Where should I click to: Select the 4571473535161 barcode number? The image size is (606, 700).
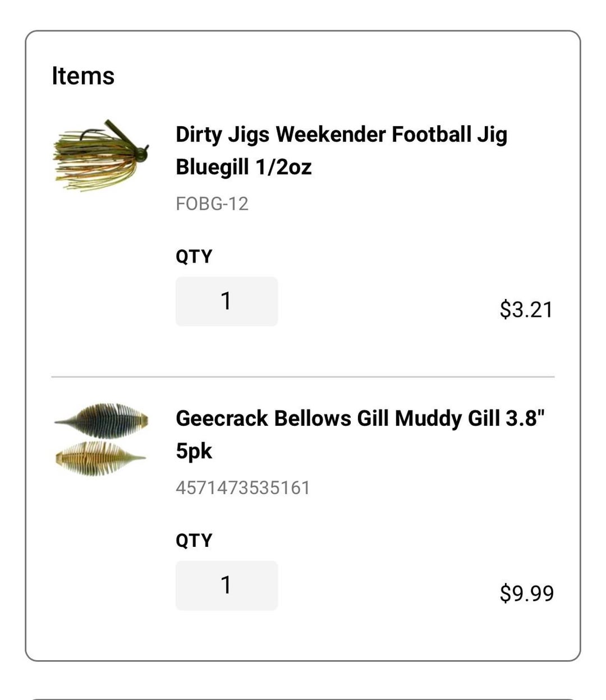coord(242,487)
